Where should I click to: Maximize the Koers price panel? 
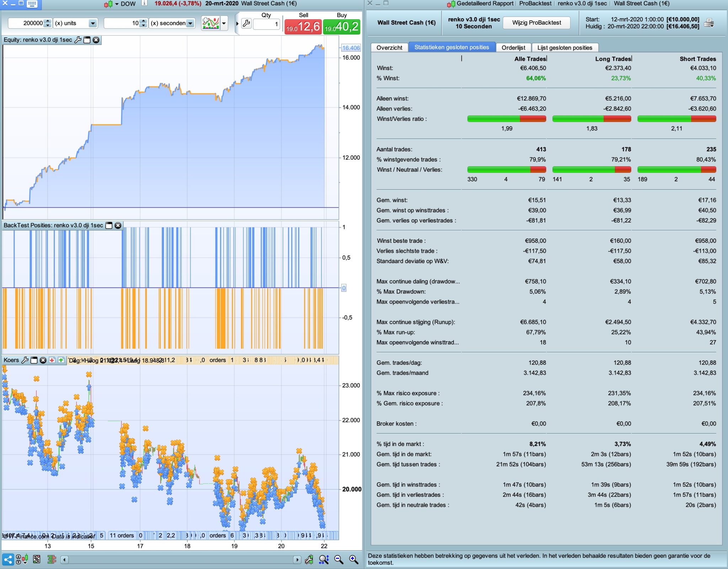[x=34, y=360]
